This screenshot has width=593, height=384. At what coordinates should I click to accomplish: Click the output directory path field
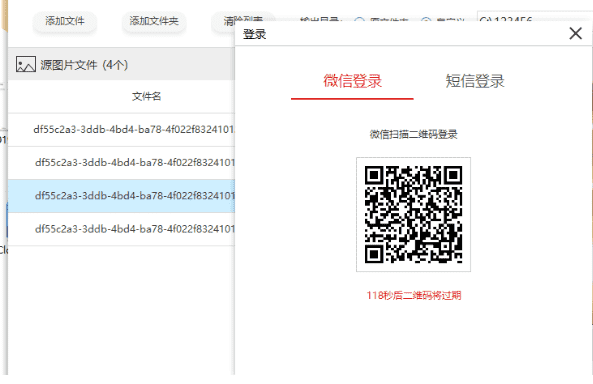(535, 18)
